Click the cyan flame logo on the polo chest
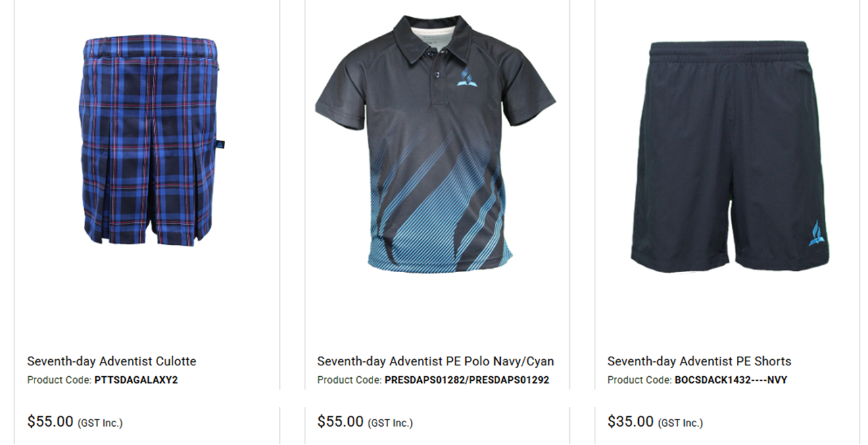This screenshot has height=445, width=868. tap(464, 78)
